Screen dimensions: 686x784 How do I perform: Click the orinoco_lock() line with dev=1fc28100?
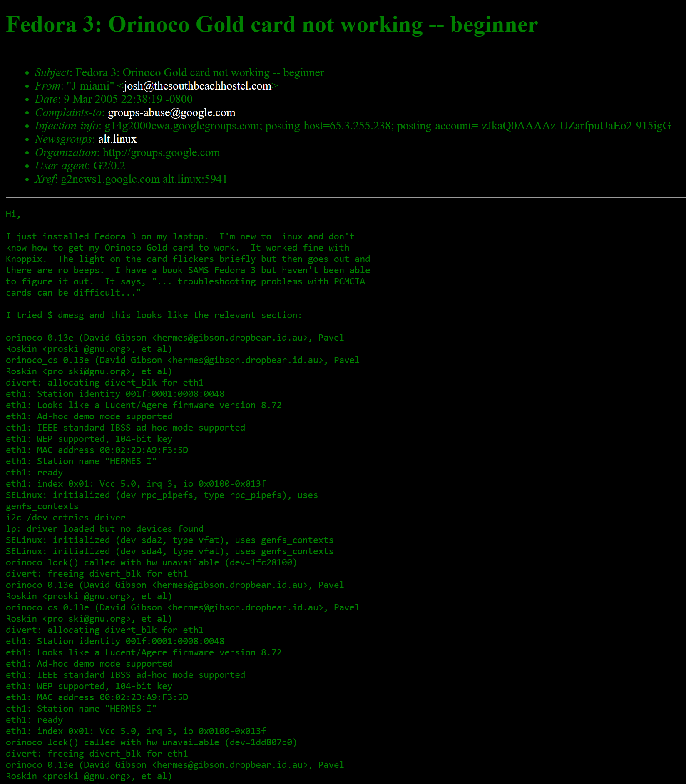152,562
